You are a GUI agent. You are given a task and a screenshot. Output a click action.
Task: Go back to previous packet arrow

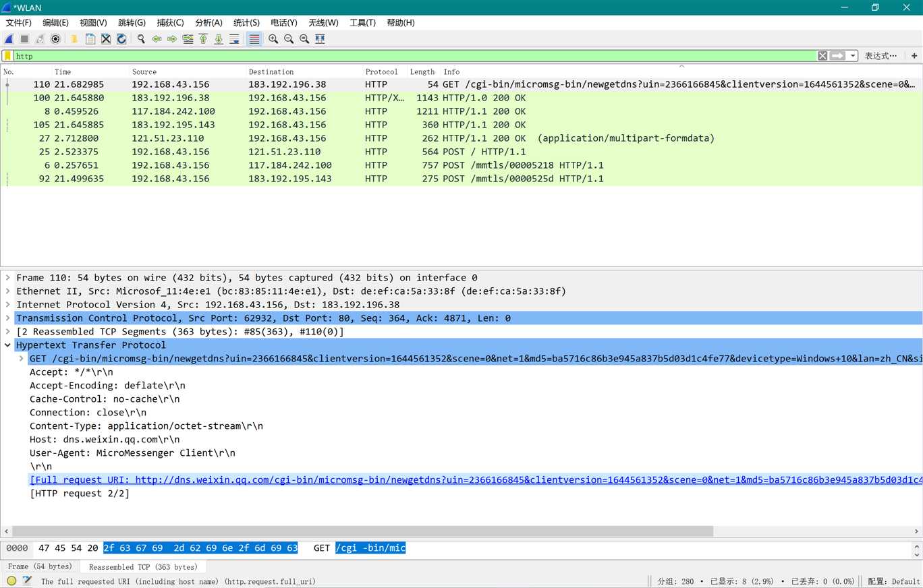(x=157, y=39)
